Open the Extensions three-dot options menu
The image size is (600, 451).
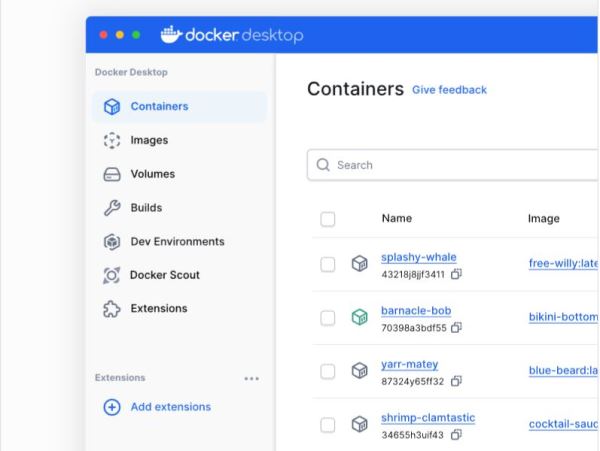251,378
